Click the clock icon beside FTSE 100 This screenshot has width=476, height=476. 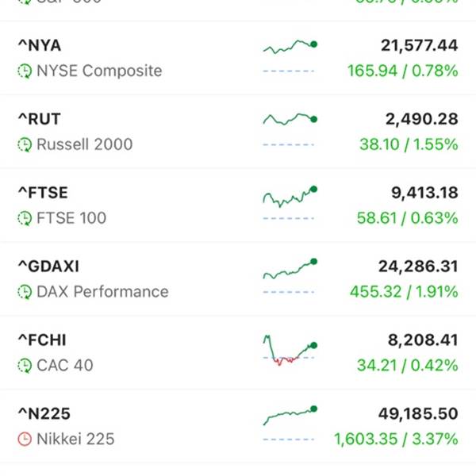pos(25,218)
